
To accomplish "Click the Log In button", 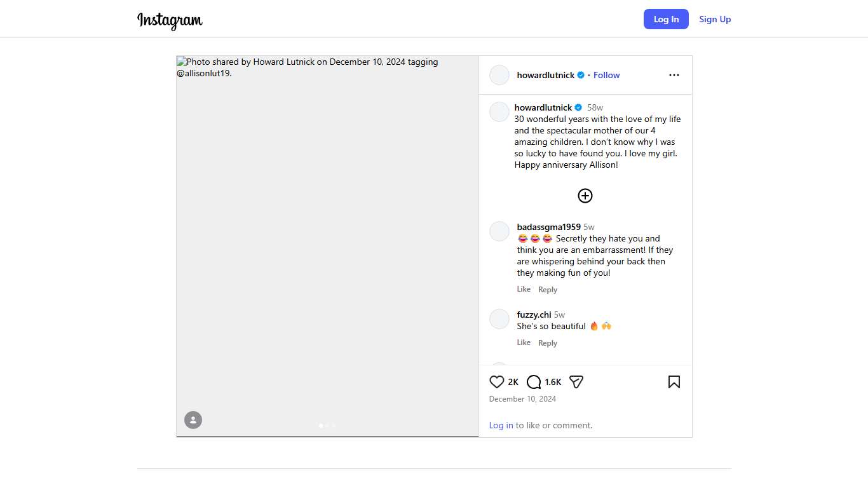I will 666,19.
